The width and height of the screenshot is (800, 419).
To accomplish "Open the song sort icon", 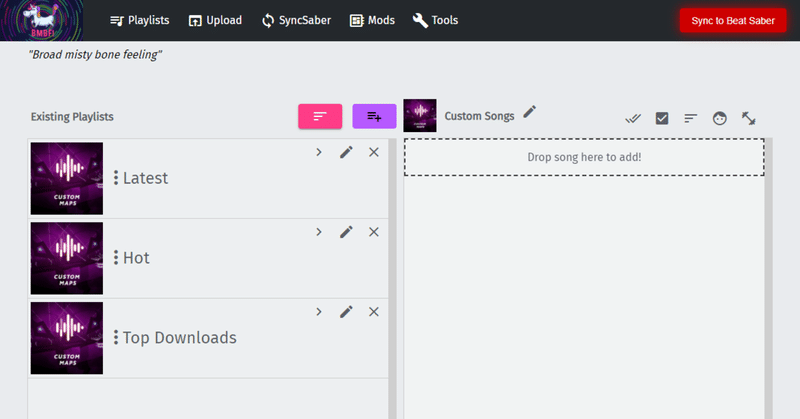I will [x=690, y=118].
